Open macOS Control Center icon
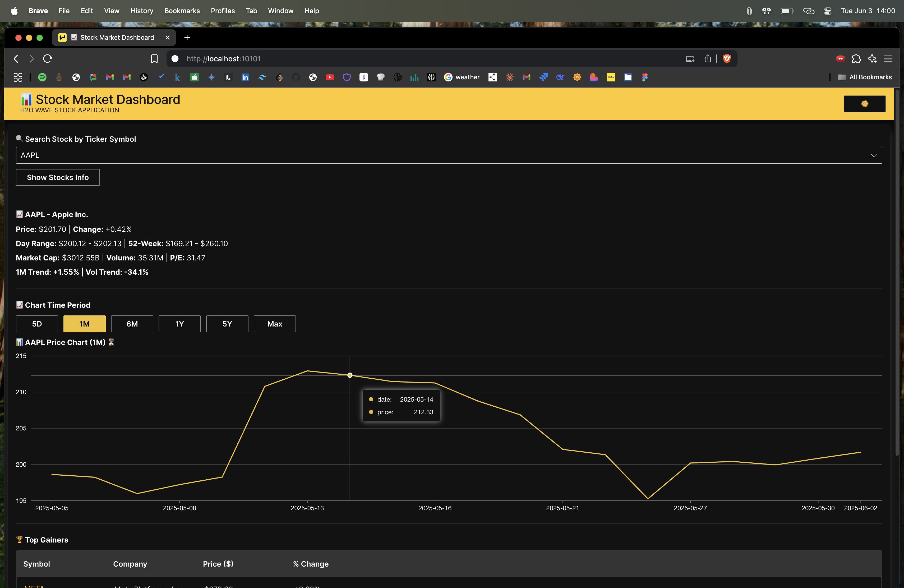This screenshot has height=588, width=904. coord(828,11)
